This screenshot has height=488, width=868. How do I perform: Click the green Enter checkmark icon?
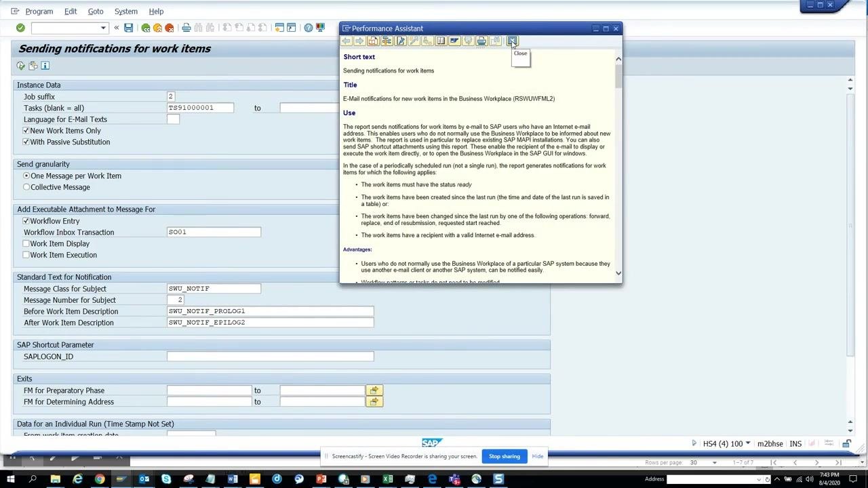coord(20,28)
